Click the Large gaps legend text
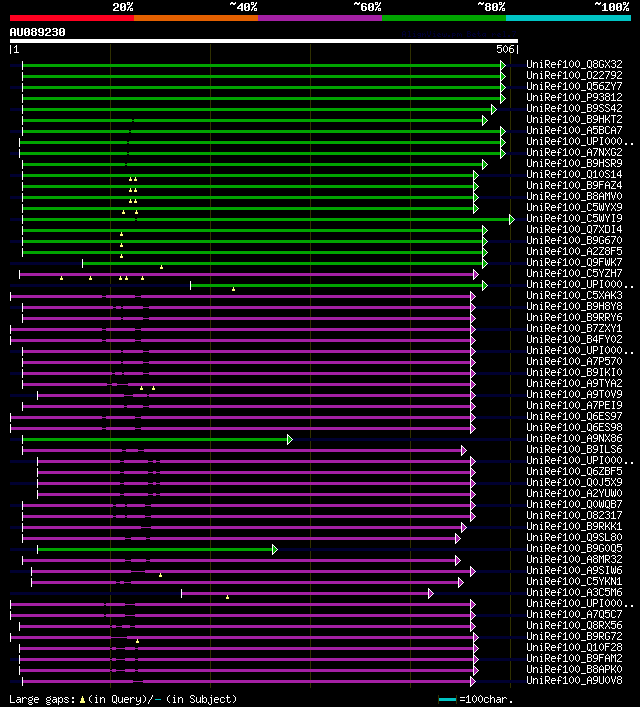Image resolution: width=640 pixels, height=707 pixels. [123, 699]
